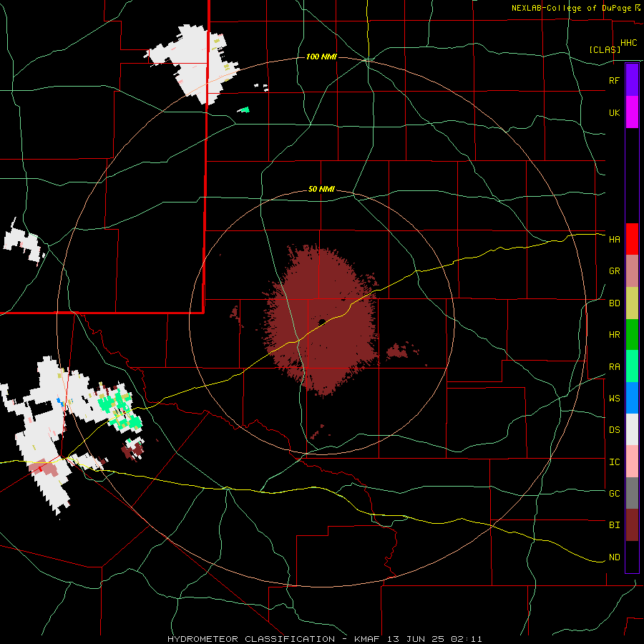
Task: Pick the HR dark green legend swatch
Action: click(632, 335)
